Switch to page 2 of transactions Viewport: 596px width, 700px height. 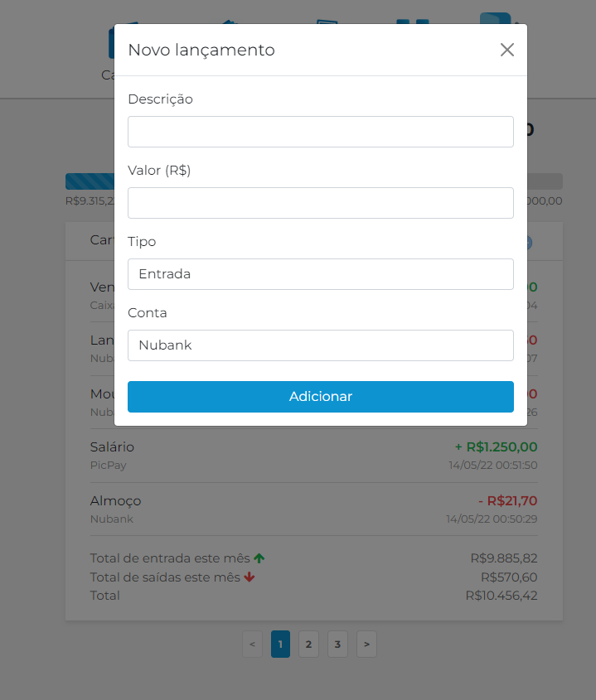click(x=308, y=644)
